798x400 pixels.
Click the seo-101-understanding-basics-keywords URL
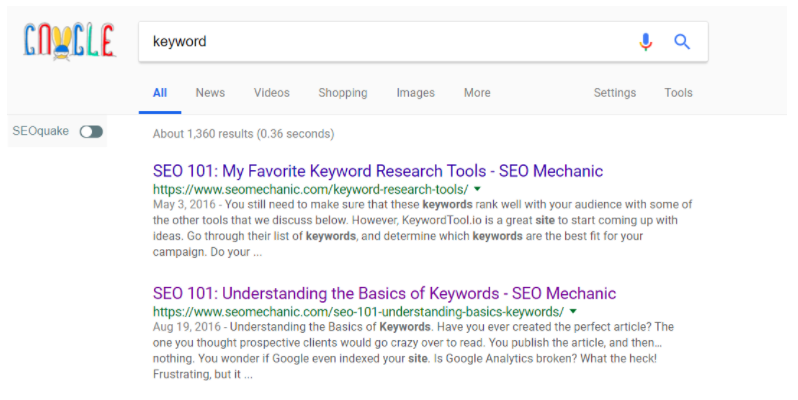(358, 311)
